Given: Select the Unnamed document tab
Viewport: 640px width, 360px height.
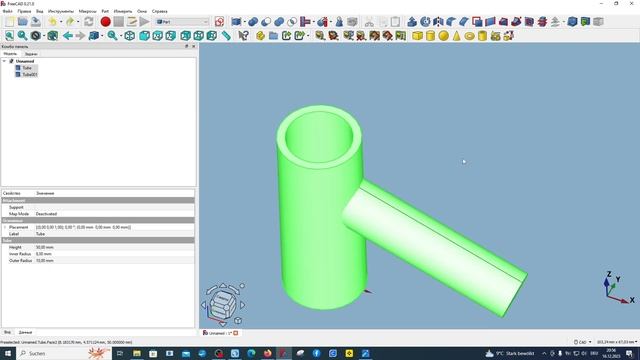Looking at the screenshot, I should click(219, 333).
